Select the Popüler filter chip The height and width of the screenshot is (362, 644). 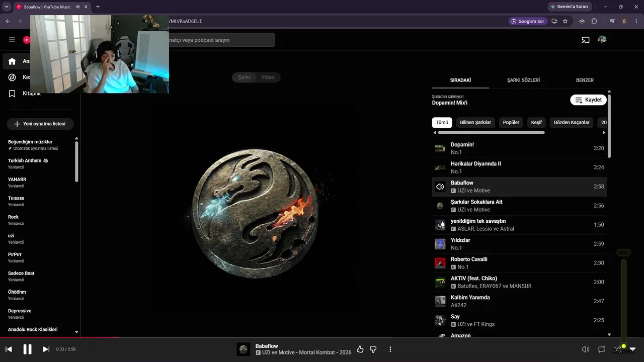(x=511, y=122)
